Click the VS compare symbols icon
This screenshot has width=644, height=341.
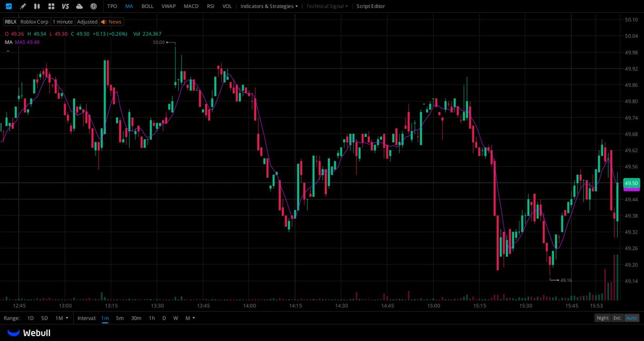[x=65, y=6]
